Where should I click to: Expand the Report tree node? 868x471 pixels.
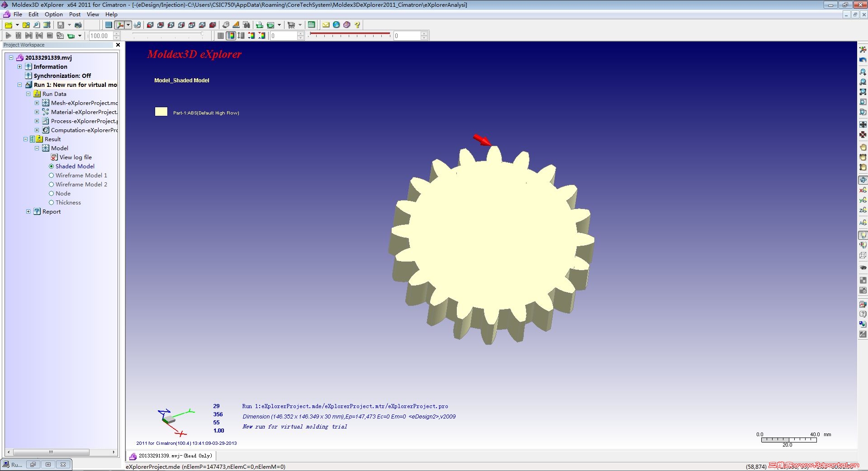[28, 211]
